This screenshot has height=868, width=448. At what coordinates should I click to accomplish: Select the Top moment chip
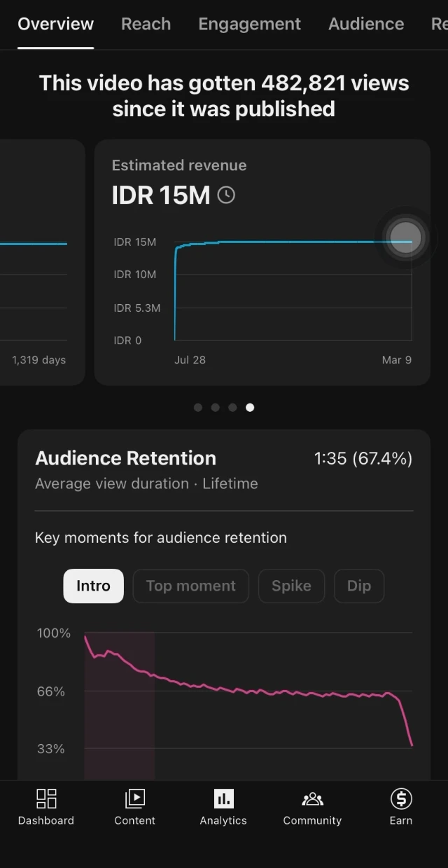click(190, 586)
